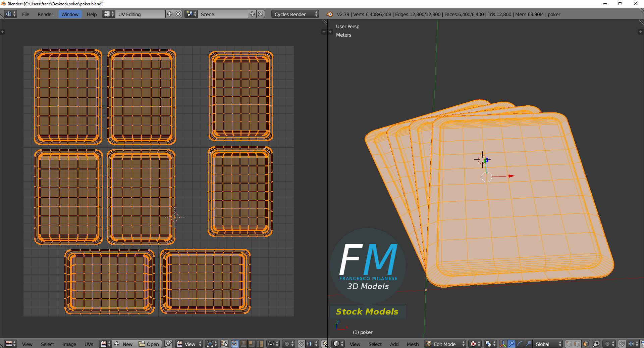644x348 pixels.
Task: Open the Edit Mode interaction dropdown
Action: (445, 344)
